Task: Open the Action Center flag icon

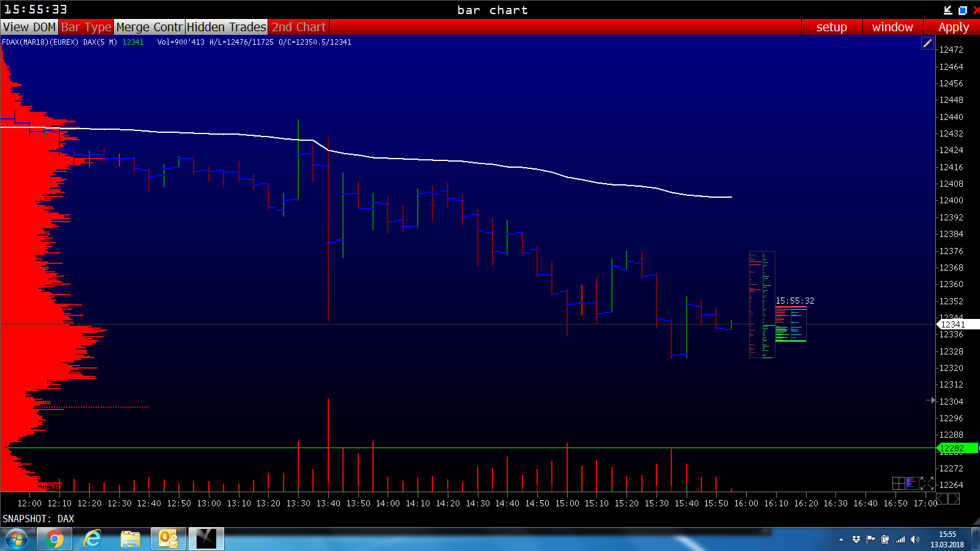Action: (870, 539)
